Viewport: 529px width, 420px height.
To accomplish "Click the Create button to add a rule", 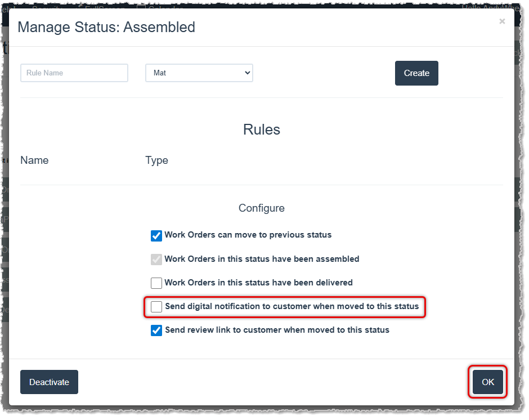I will (416, 73).
